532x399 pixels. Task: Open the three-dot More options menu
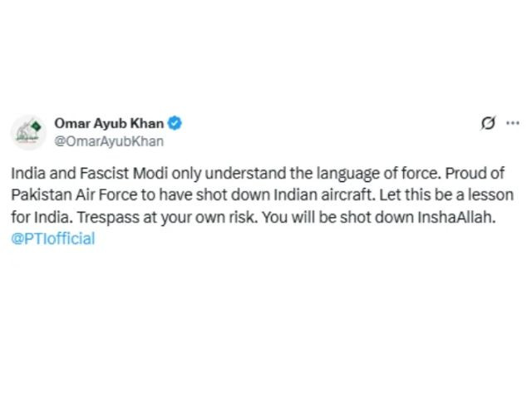click(x=513, y=123)
